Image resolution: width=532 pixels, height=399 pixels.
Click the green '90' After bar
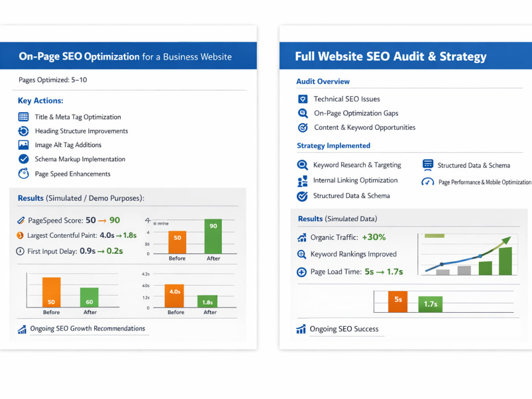pyautogui.click(x=213, y=236)
